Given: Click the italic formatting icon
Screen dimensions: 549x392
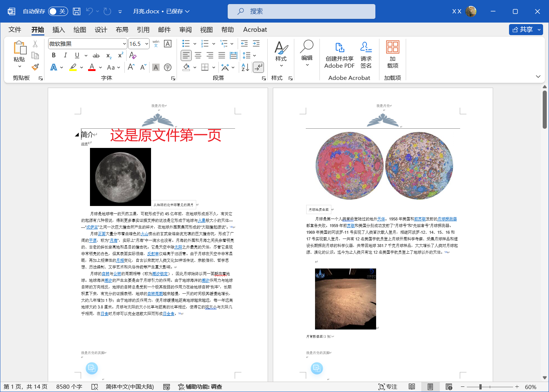Looking at the screenshot, I should click(65, 55).
